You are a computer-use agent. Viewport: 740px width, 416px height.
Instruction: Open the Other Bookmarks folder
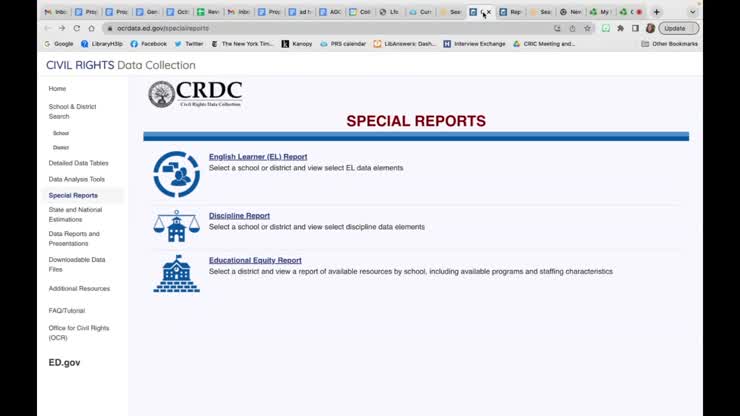coord(669,44)
